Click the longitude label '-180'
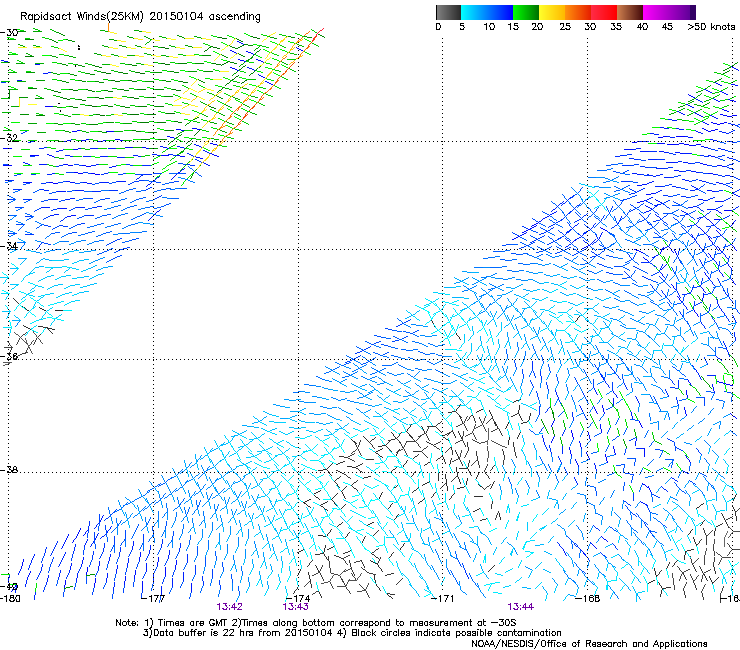Viewport: 740px width, 650px height. point(10,599)
